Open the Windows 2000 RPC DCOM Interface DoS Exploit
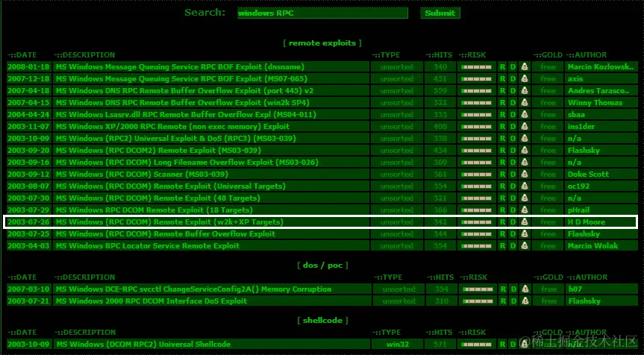 pyautogui.click(x=151, y=301)
